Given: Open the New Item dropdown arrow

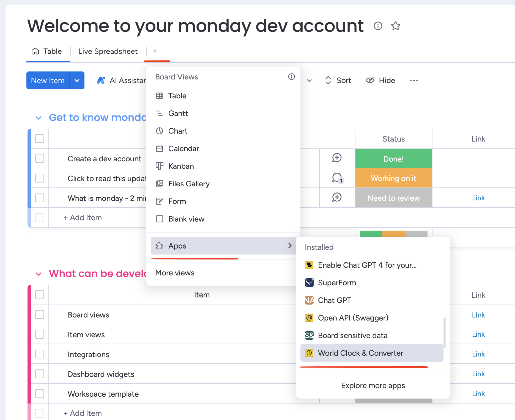Looking at the screenshot, I should [x=77, y=80].
